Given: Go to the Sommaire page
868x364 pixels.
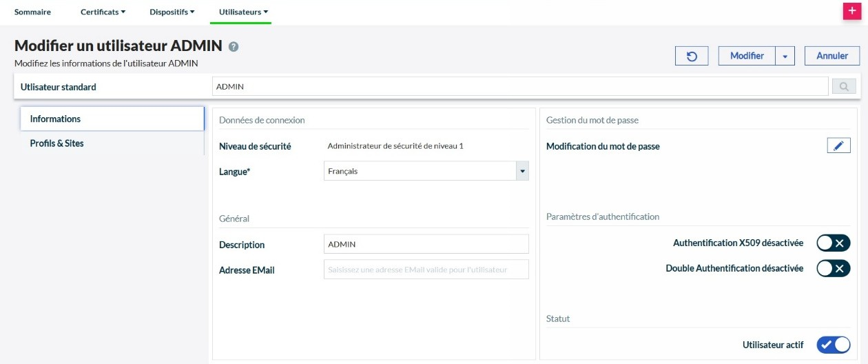Looking at the screenshot, I should pyautogui.click(x=32, y=12).
